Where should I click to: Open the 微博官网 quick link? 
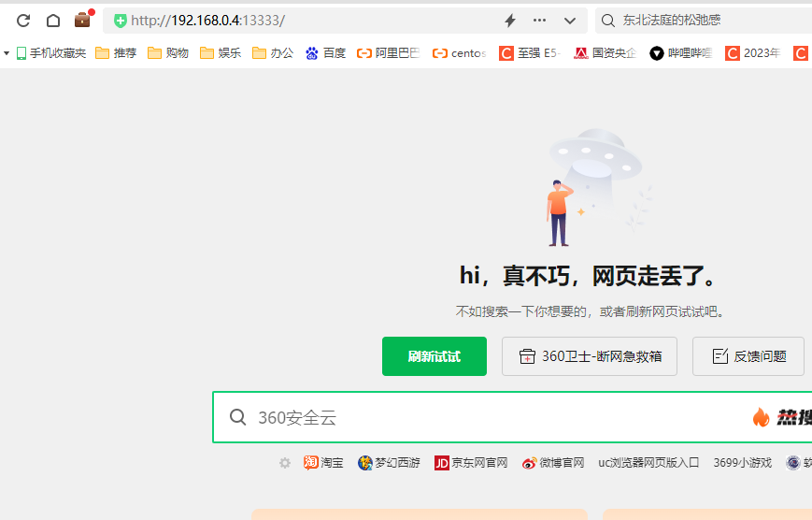[x=553, y=462]
